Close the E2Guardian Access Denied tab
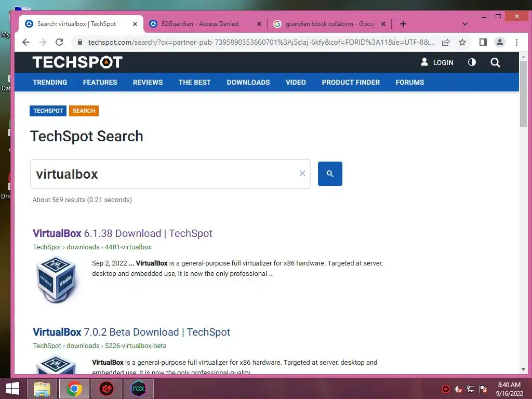The width and height of the screenshot is (532, 399). tap(259, 24)
